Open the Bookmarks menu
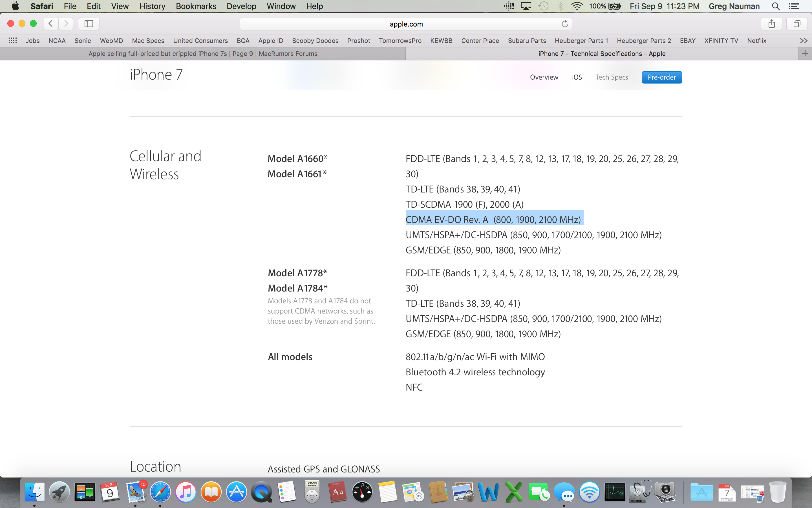Viewport: 812px width, 508px height. (196, 6)
